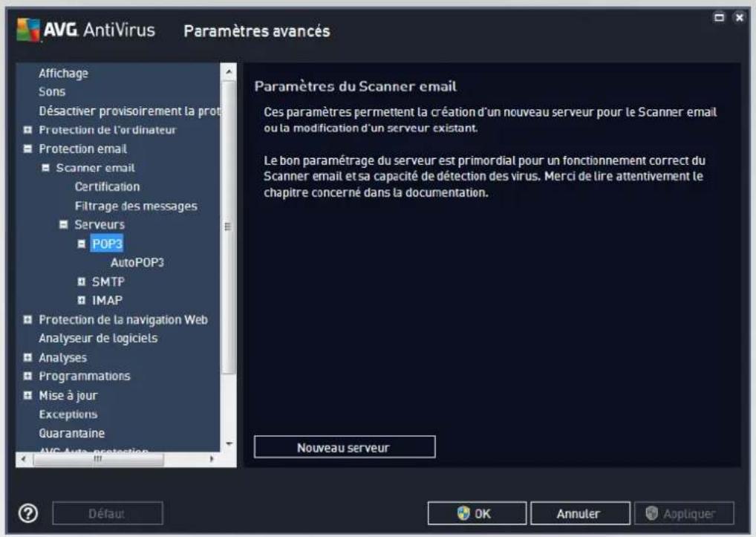The height and width of the screenshot is (537, 756).
Task: Select Sons in the settings tree
Action: click(52, 91)
